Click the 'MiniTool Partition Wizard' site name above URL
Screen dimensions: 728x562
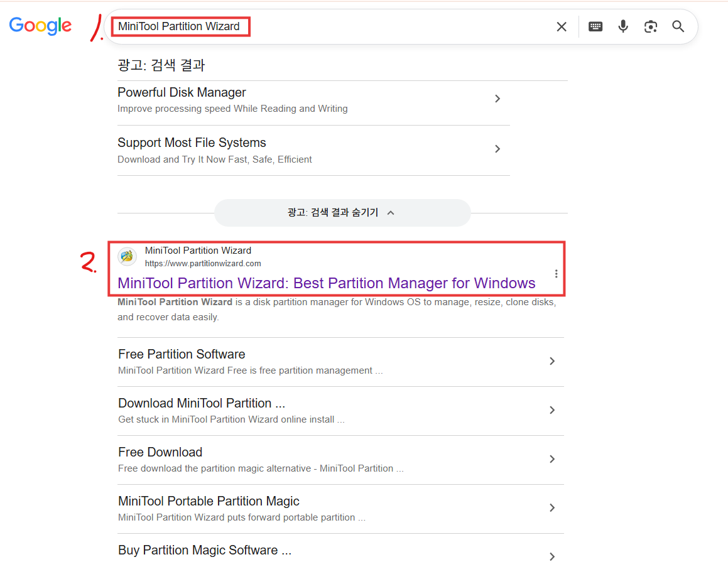pos(198,251)
